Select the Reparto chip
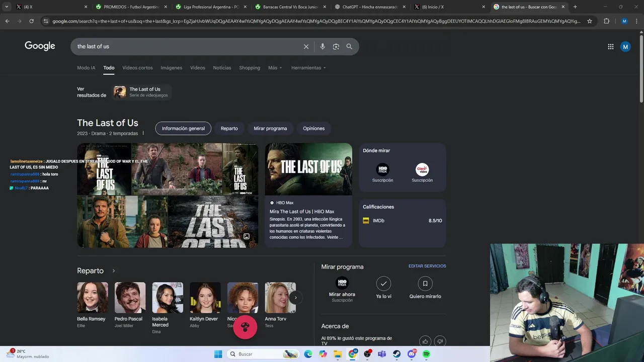Image resolution: width=644 pixels, height=362 pixels. click(x=229, y=128)
